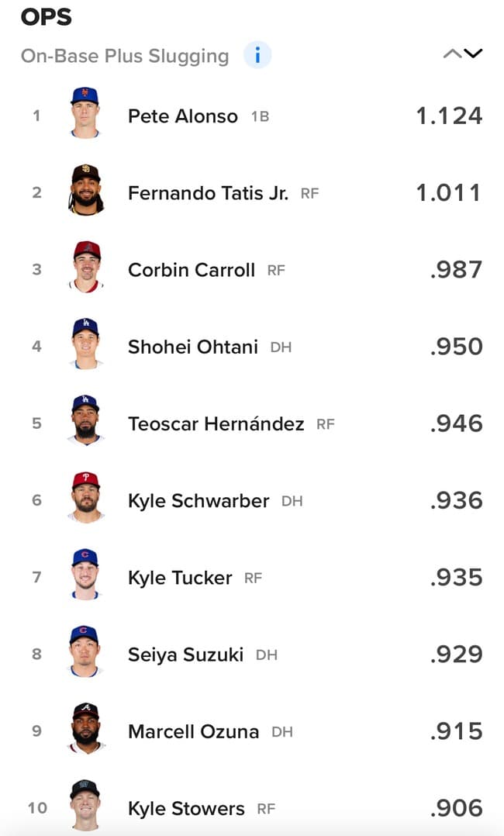Toggle selection of Shohei Ohtani's row

(252, 346)
